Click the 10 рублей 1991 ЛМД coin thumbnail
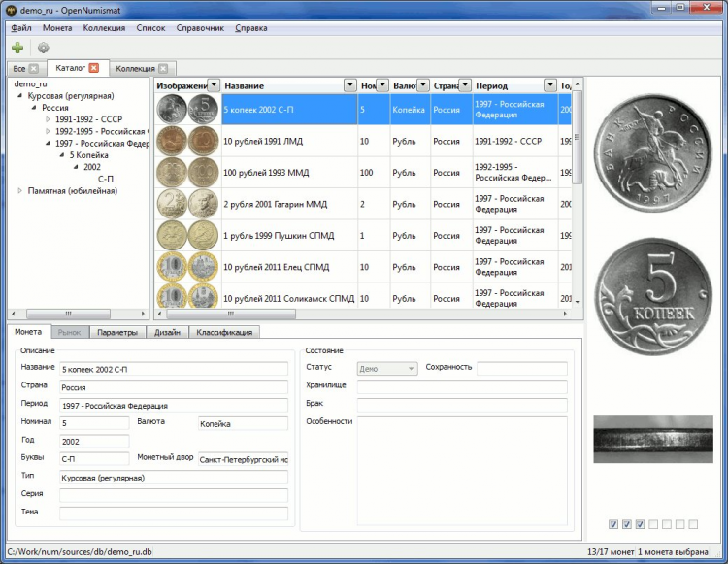The width and height of the screenshot is (728, 564). pos(187,141)
